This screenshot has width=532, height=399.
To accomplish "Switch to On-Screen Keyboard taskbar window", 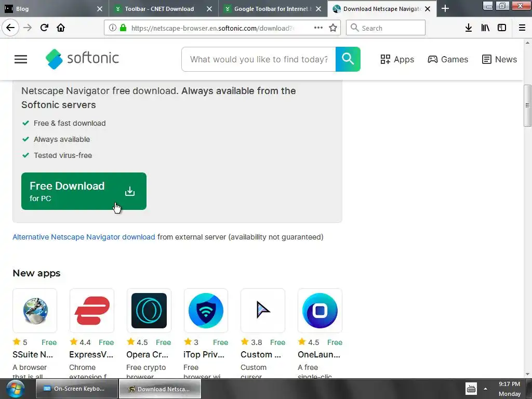I will [77, 389].
